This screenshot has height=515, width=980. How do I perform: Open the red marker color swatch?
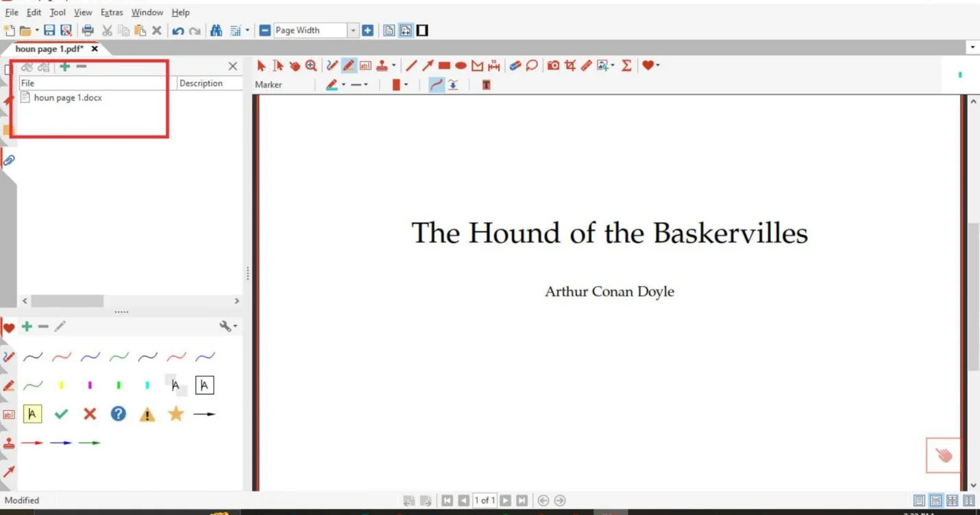tap(396, 85)
